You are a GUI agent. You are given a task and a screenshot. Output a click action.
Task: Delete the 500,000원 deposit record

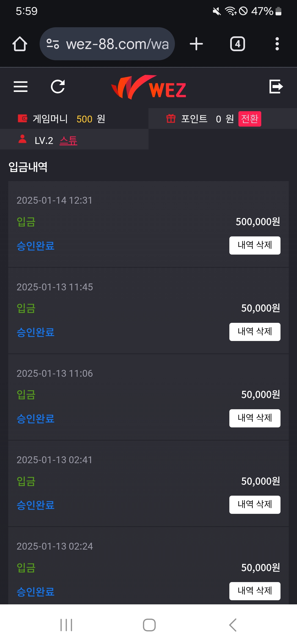[255, 245]
